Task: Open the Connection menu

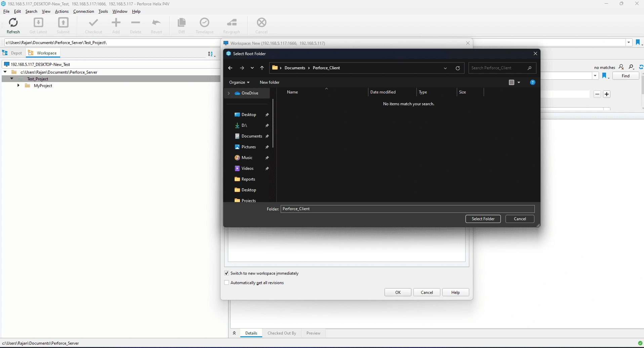Action: 84,11
